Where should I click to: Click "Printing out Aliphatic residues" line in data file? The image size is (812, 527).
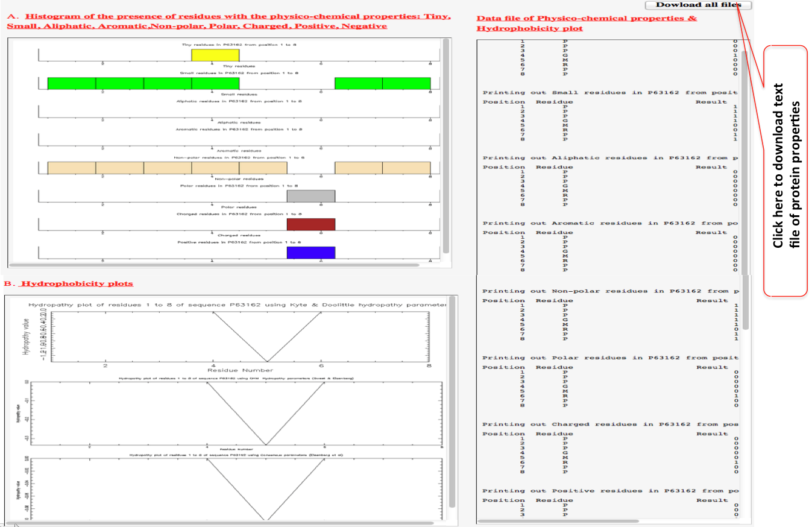click(609, 158)
